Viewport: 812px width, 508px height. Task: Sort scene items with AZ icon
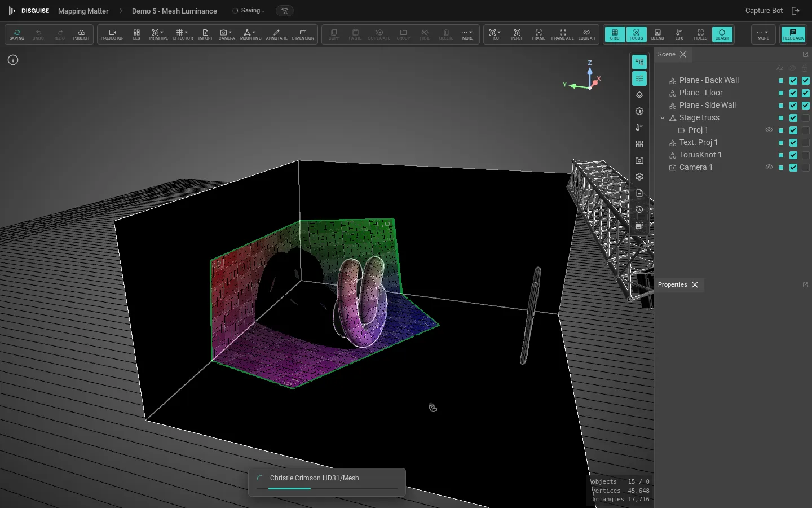pos(780,68)
